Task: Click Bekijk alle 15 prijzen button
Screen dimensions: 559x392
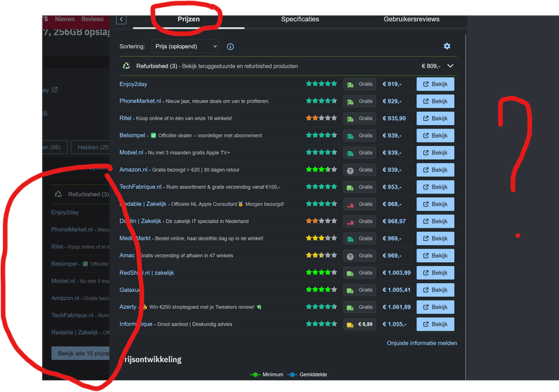Action: click(81, 353)
